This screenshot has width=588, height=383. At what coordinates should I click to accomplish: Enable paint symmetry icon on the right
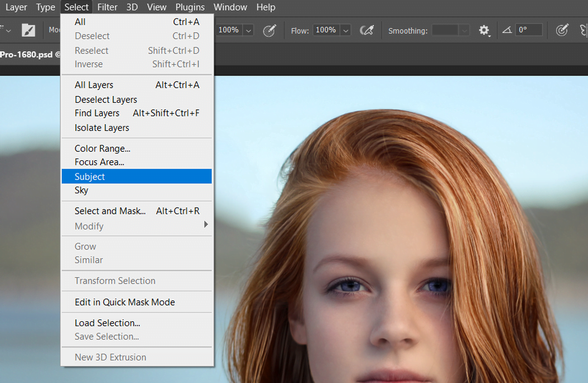point(585,29)
